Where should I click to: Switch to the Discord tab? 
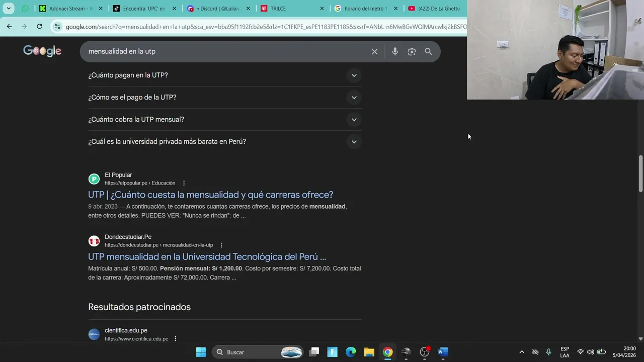point(217,9)
